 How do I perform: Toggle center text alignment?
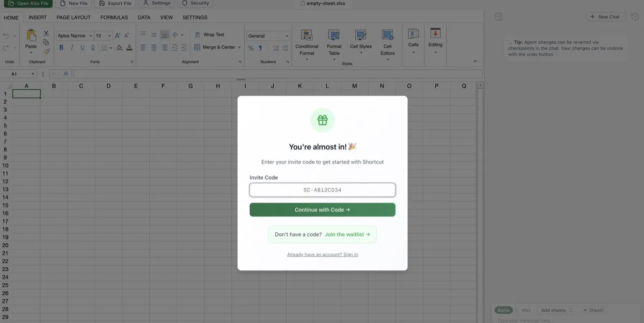153,47
